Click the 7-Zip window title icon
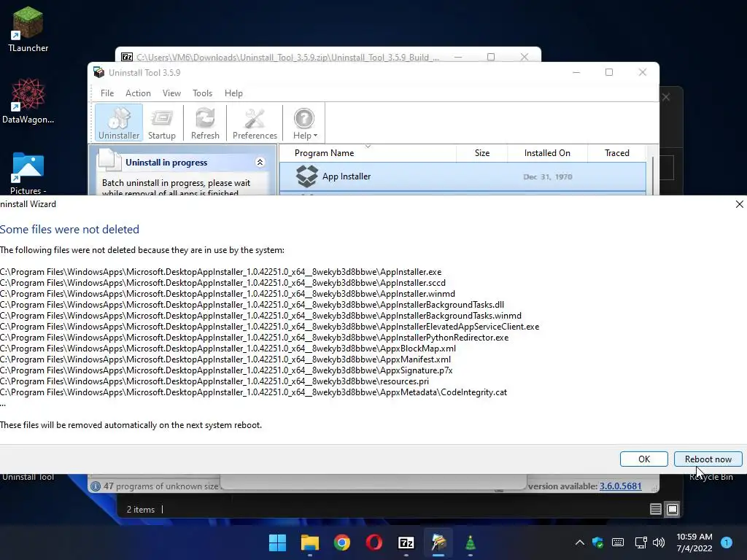747x560 pixels. [127, 57]
